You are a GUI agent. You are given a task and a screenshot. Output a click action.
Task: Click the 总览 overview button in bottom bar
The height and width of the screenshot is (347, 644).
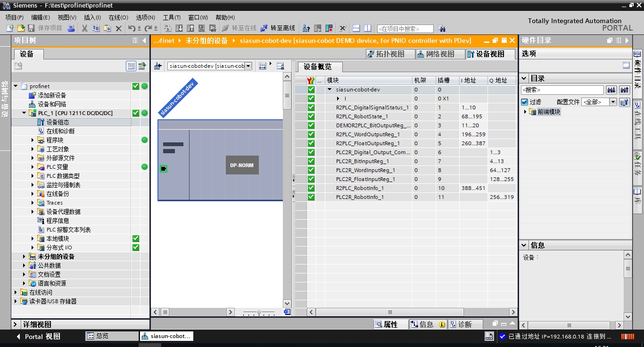(111, 336)
